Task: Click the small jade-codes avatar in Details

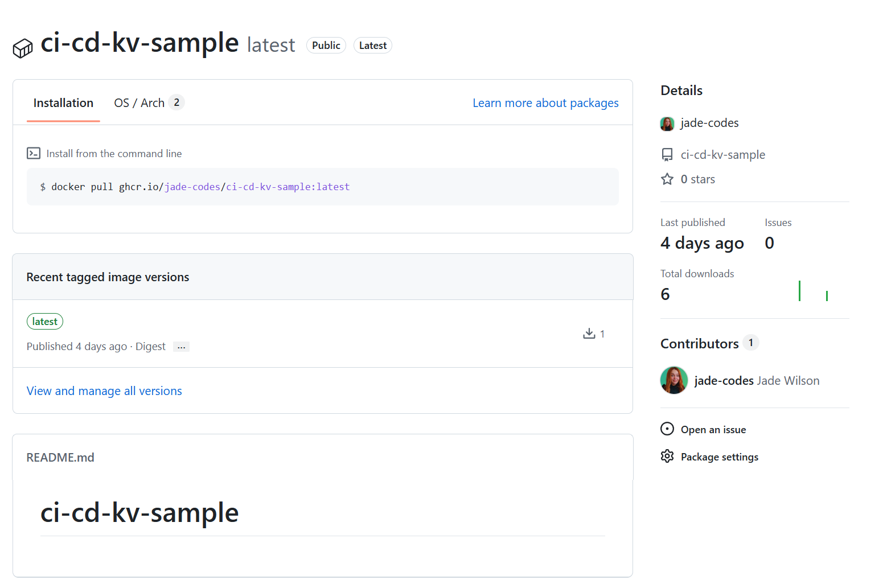Action: [667, 124]
